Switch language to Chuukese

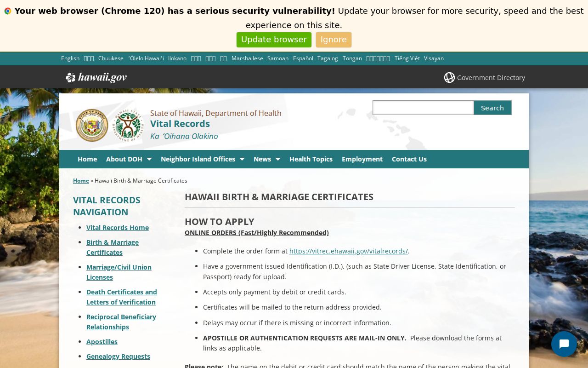click(x=111, y=58)
